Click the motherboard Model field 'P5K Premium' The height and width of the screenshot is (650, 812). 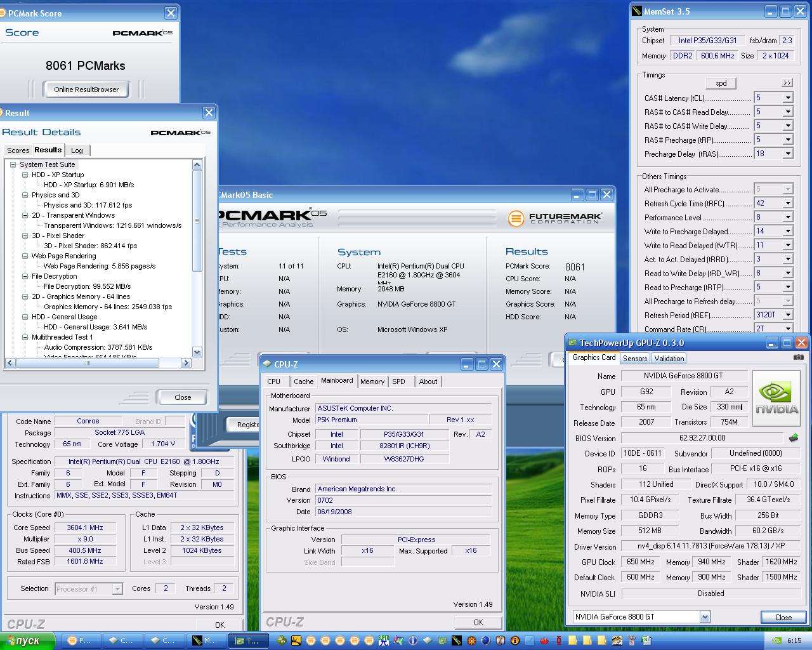[x=371, y=420]
